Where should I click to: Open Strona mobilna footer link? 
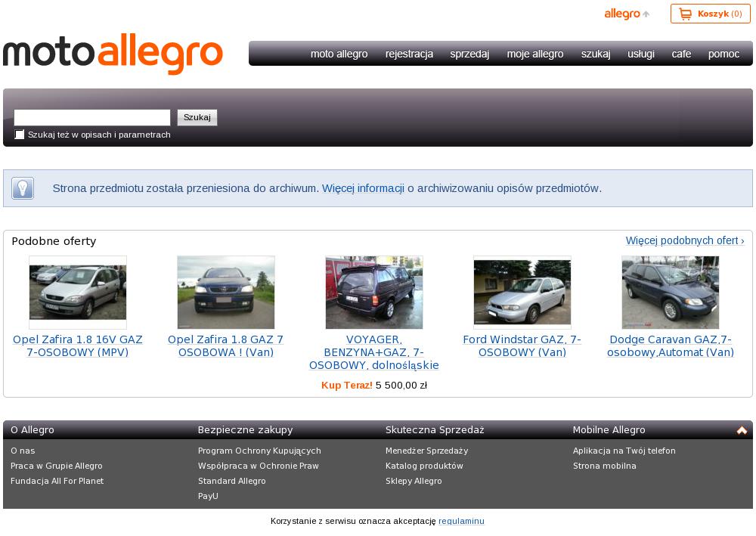tap(605, 466)
